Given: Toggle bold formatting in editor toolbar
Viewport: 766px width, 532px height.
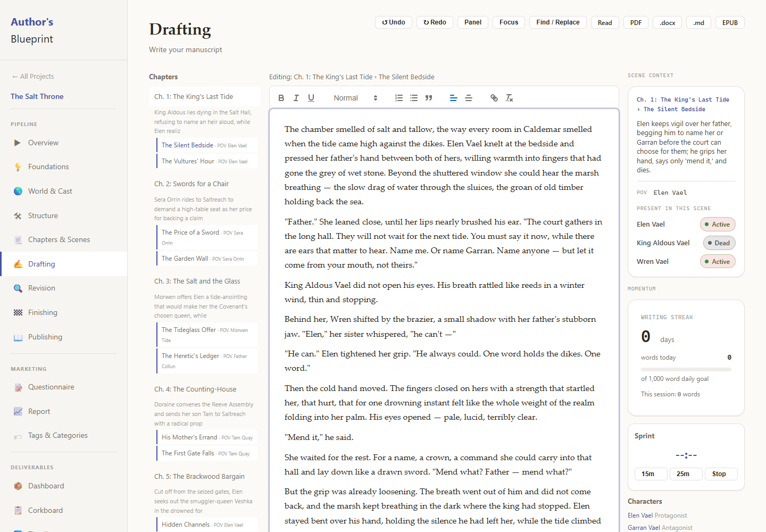Looking at the screenshot, I should tap(281, 98).
